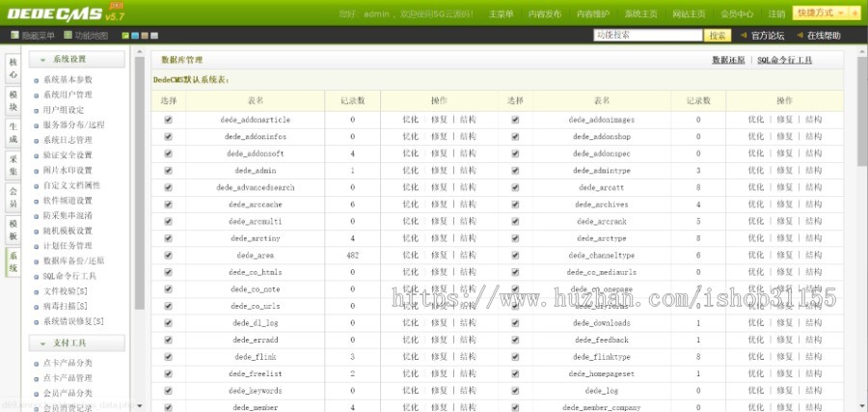Image resolution: width=868 pixels, height=412 pixels.
Task: Focus the 功能搜索 search field
Action: tap(648, 35)
